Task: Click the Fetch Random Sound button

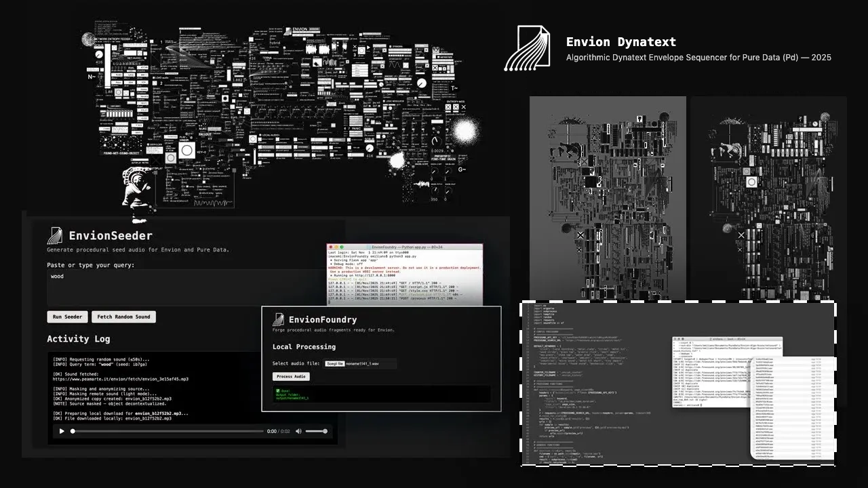Action: point(123,317)
